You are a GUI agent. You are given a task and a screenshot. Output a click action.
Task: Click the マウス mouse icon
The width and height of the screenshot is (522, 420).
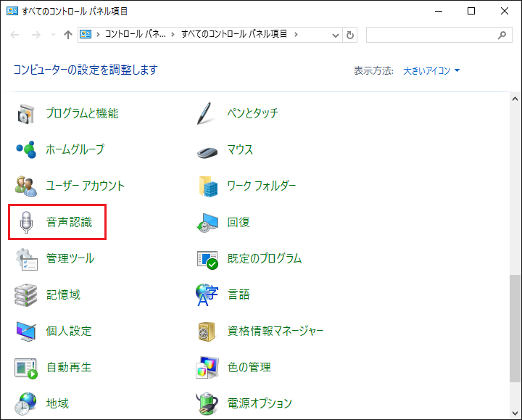(208, 150)
